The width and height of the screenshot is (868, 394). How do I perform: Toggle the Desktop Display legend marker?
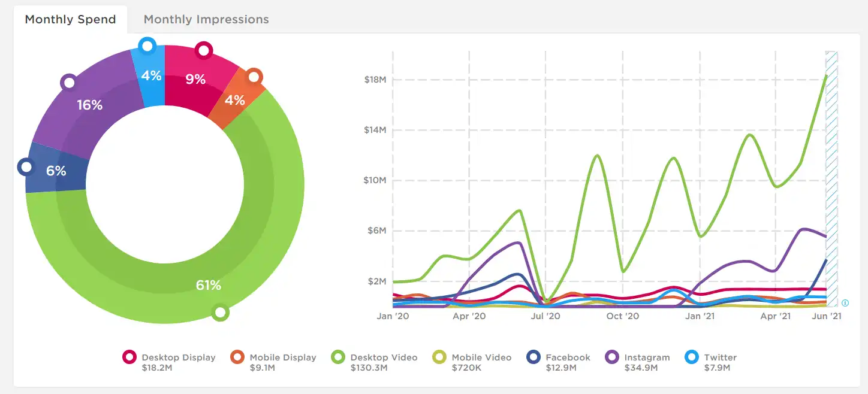130,357
